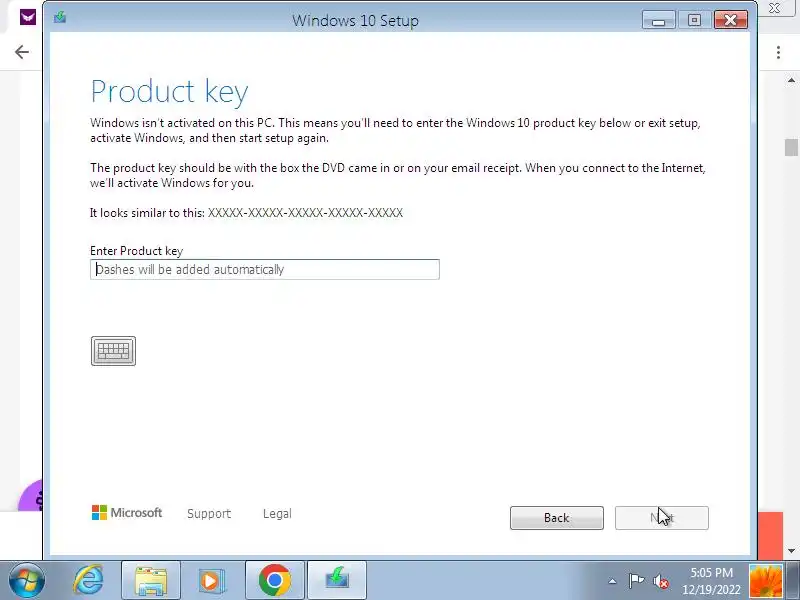The image size is (800, 600).
Task: Switch to Google Chrome in taskbar
Action: click(274, 581)
